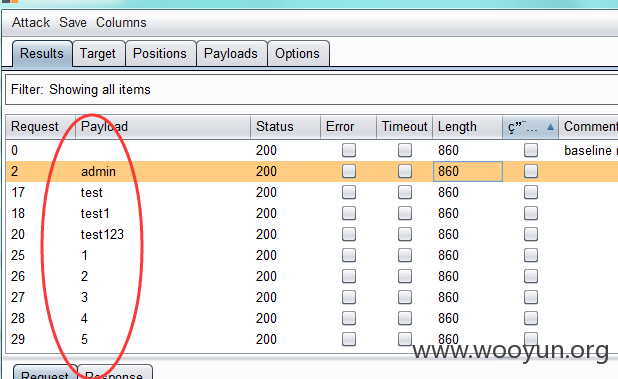Select request number 28 cell
The image size is (618, 379).
coord(40,318)
